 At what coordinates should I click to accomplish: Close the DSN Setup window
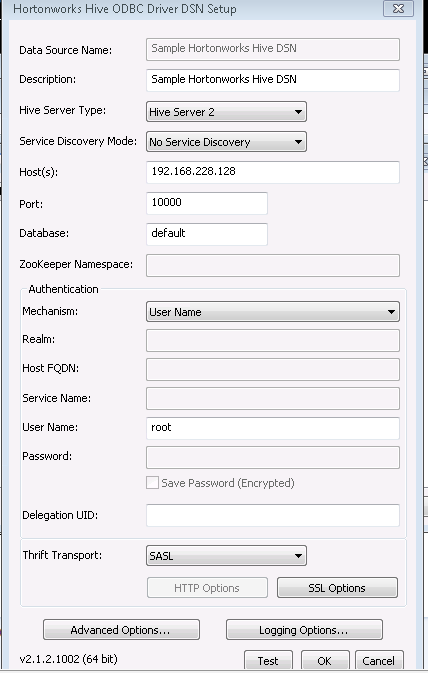coord(398,9)
